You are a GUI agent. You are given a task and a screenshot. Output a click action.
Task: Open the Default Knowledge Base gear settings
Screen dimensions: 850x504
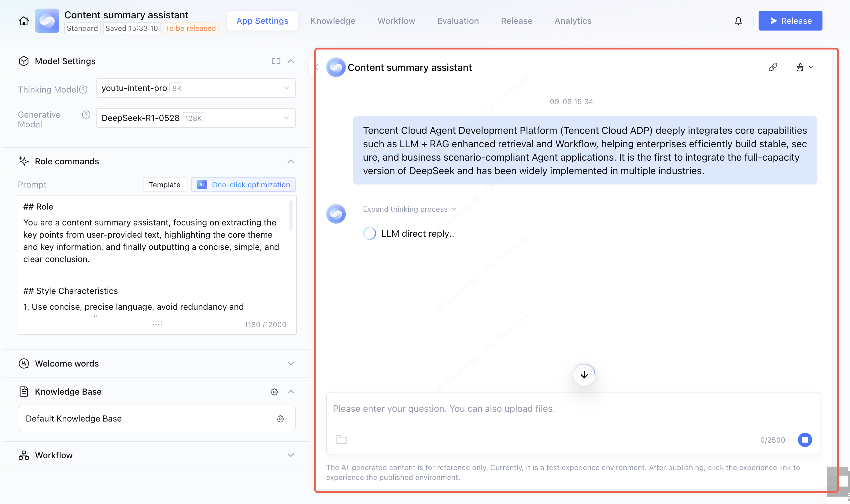[280, 418]
